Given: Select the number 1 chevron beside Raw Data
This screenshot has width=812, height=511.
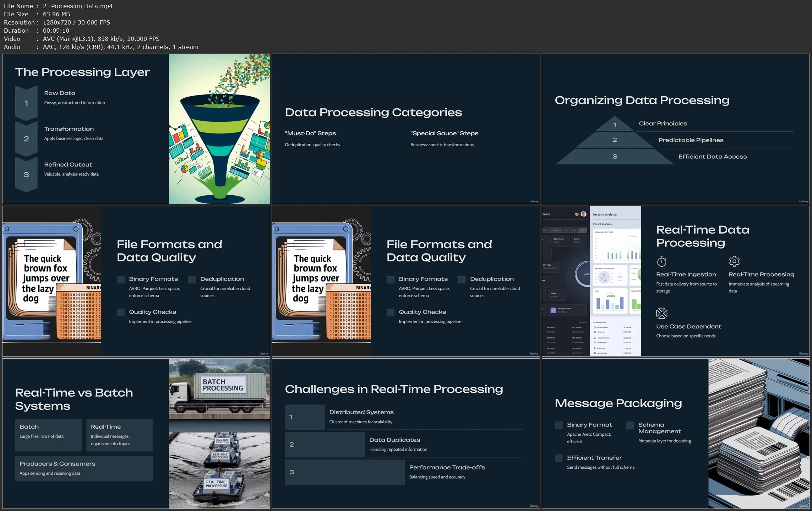Looking at the screenshot, I should [26, 103].
